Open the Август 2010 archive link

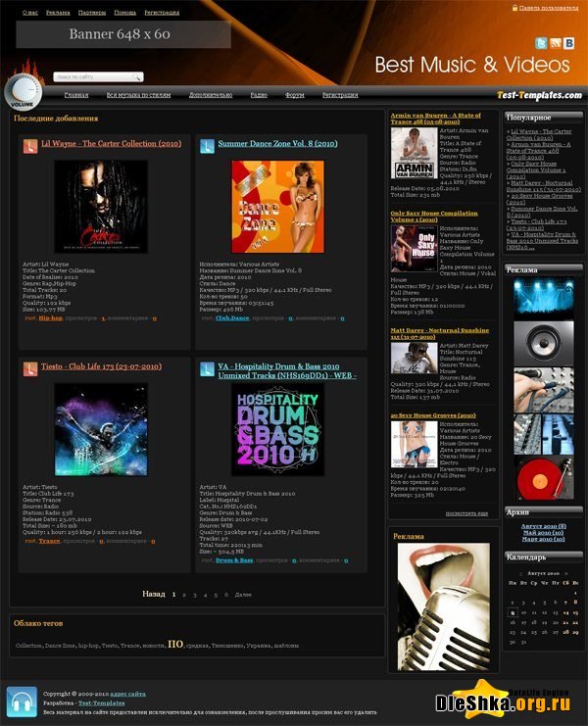(544, 526)
